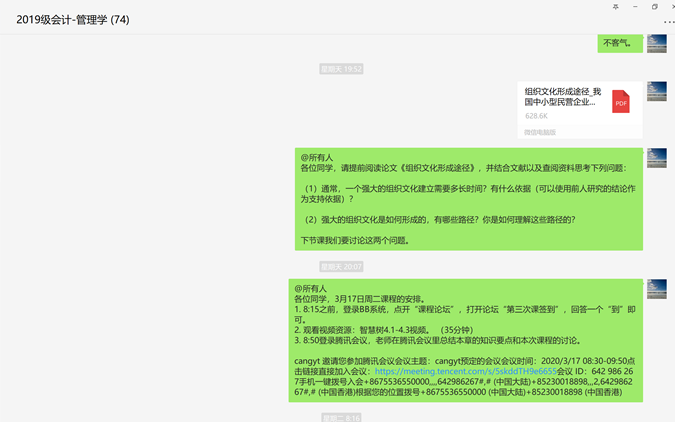Image resolution: width=675 pixels, height=422 pixels.
Task: Minimize the WeChat chat window
Action: (x=635, y=6)
